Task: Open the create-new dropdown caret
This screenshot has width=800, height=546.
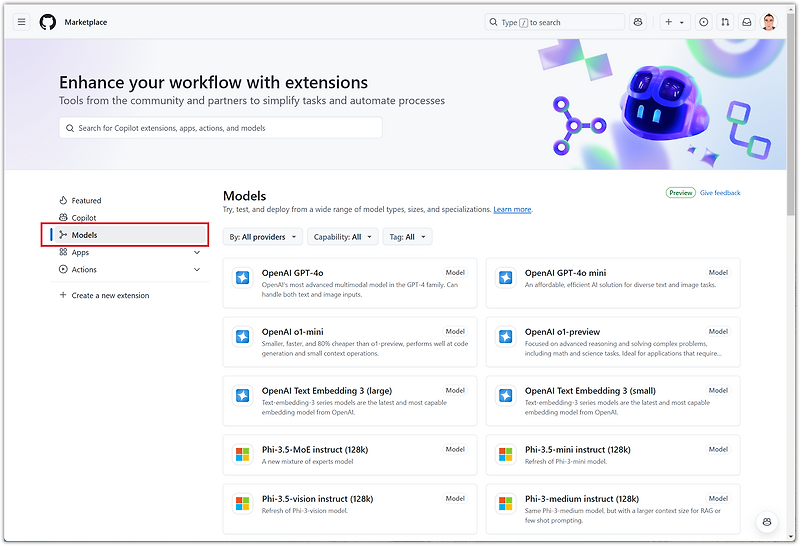Action: tap(682, 22)
